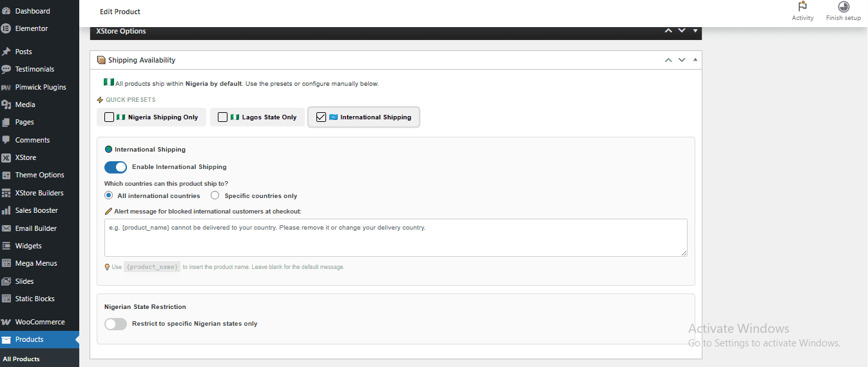Click the Nigerian State Restriction heading
This screenshot has height=367, width=868.
point(145,307)
